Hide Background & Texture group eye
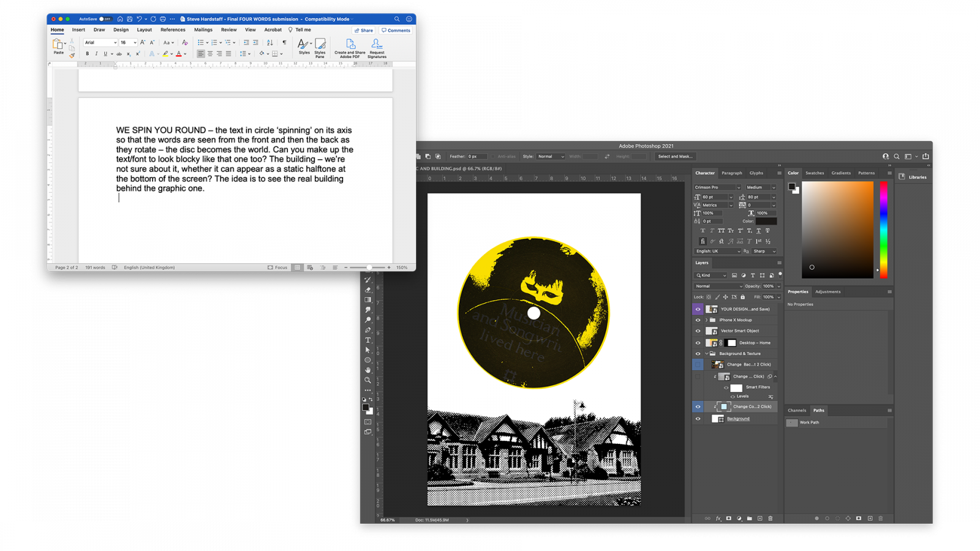 (x=698, y=353)
